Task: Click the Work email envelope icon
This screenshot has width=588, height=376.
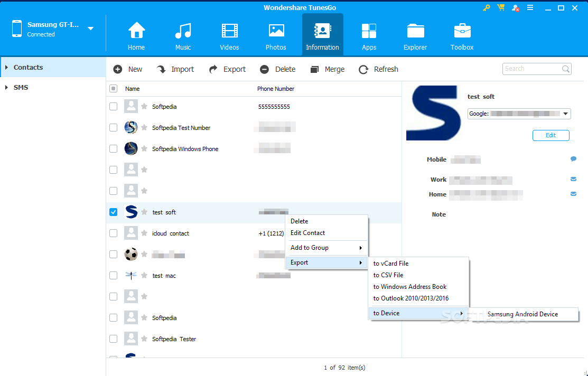Action: 573,179
